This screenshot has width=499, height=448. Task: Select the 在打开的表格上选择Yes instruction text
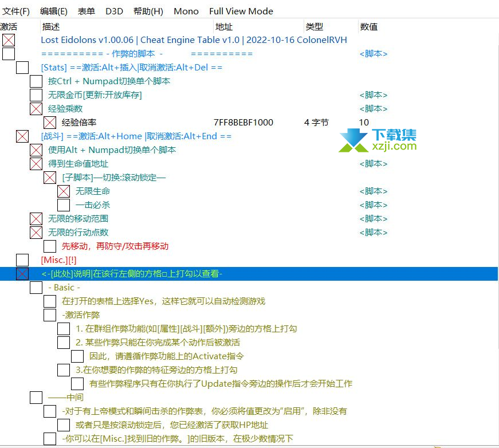pos(164,301)
